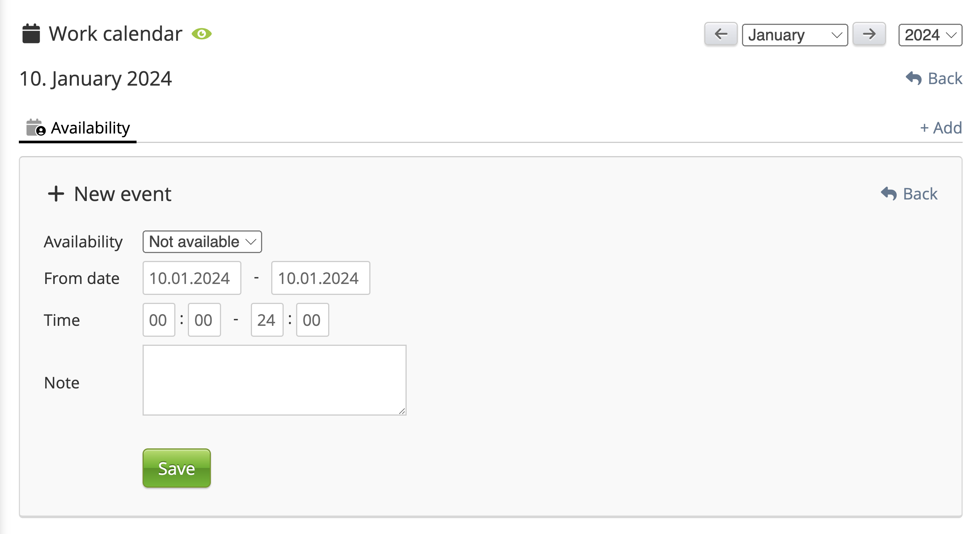Click the top Back link beside date heading
This screenshot has height=534, width=980.
pyautogui.click(x=934, y=79)
